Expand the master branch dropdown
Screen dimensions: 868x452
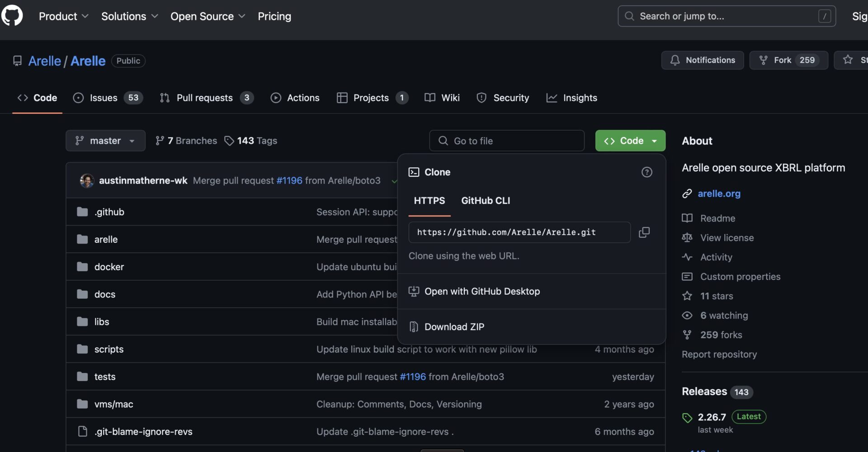click(105, 141)
